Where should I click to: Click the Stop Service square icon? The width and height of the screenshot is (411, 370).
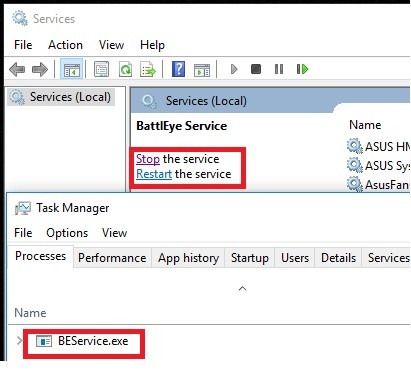point(256,69)
